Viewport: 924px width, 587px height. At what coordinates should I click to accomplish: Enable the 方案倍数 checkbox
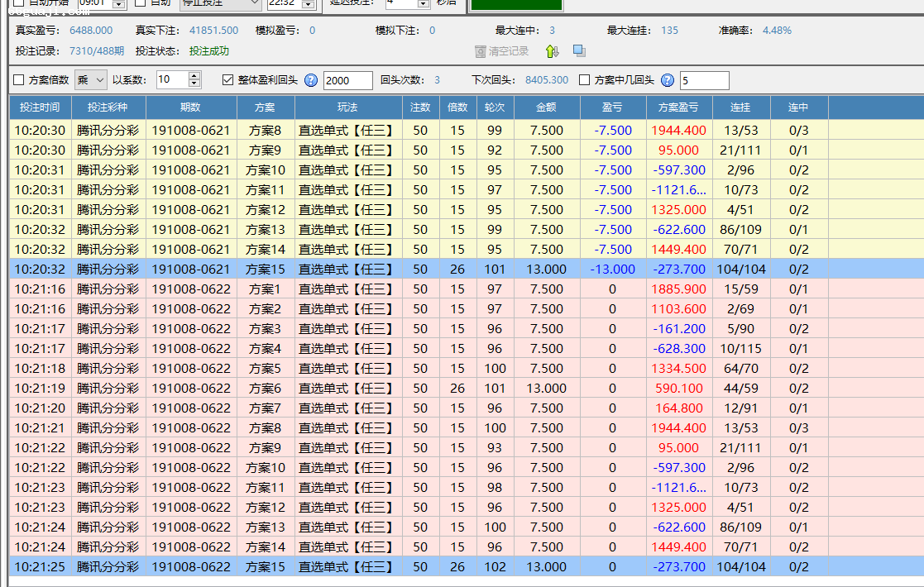[19, 80]
